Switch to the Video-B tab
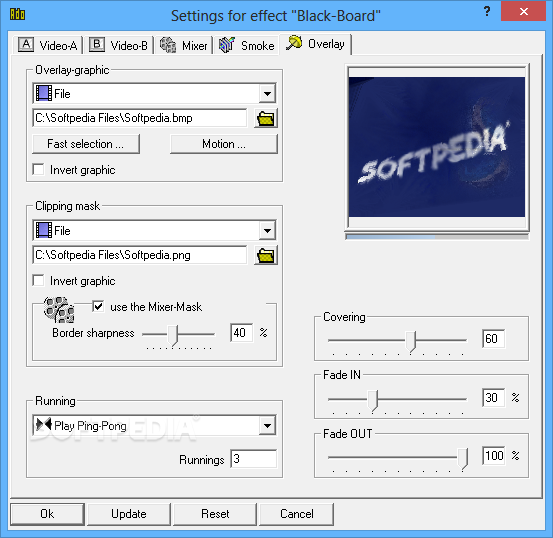Screen dimensions: 553x538 [118, 45]
